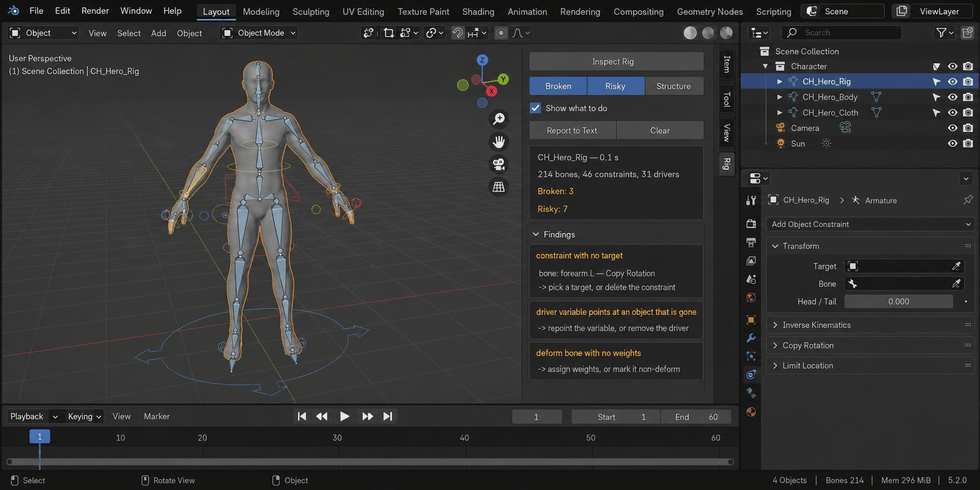
Task: Click the new collection icon in outliner
Action: coord(967,33)
